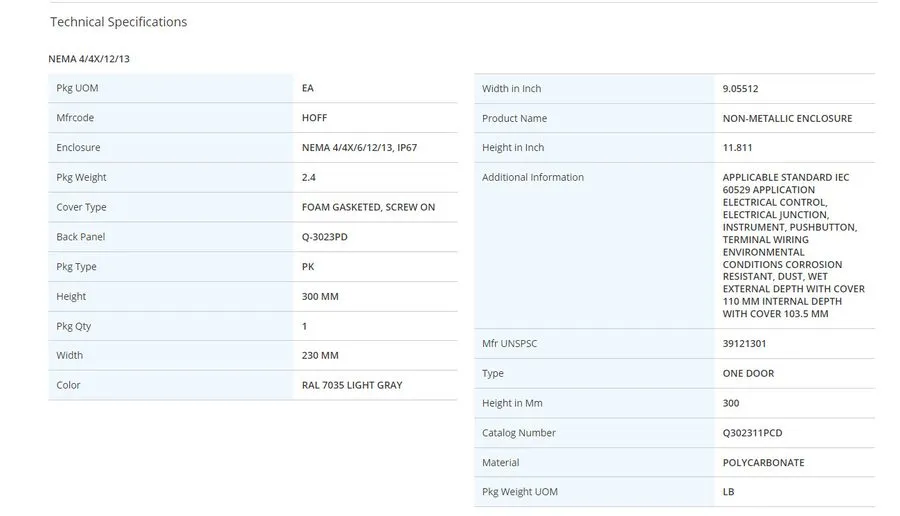This screenshot has width=900, height=516.
Task: Click the Enclosure row label
Action: point(78,148)
